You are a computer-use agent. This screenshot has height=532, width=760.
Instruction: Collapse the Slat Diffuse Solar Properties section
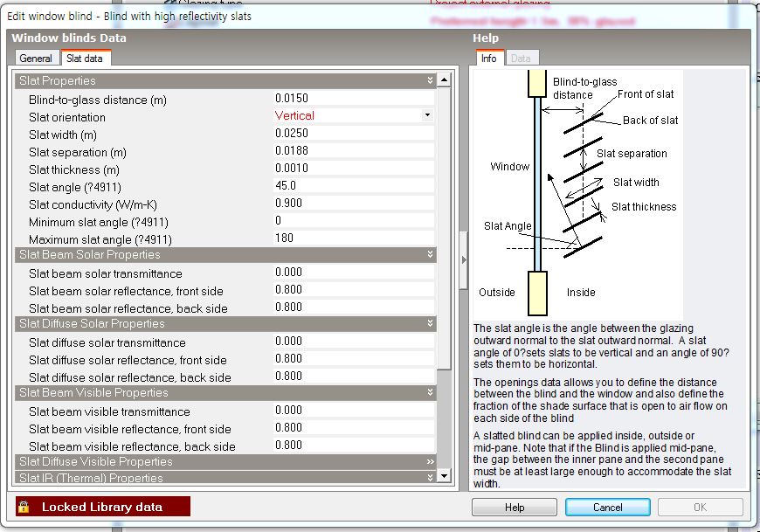430,324
